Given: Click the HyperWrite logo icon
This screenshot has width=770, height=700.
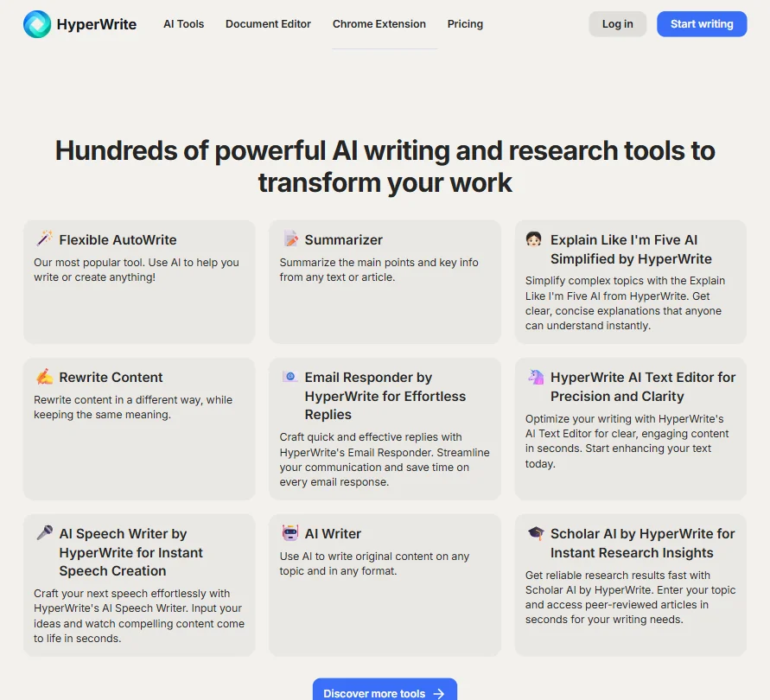Looking at the screenshot, I should pyautogui.click(x=37, y=24).
